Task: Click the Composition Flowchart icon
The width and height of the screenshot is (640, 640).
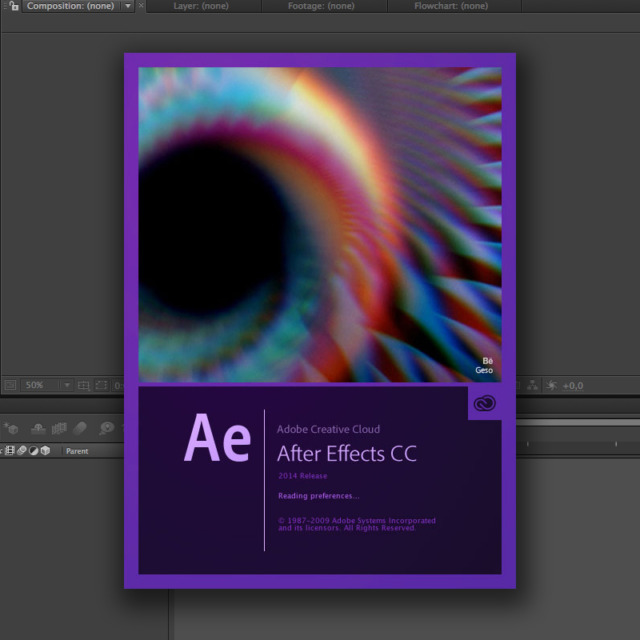Action: (533, 385)
